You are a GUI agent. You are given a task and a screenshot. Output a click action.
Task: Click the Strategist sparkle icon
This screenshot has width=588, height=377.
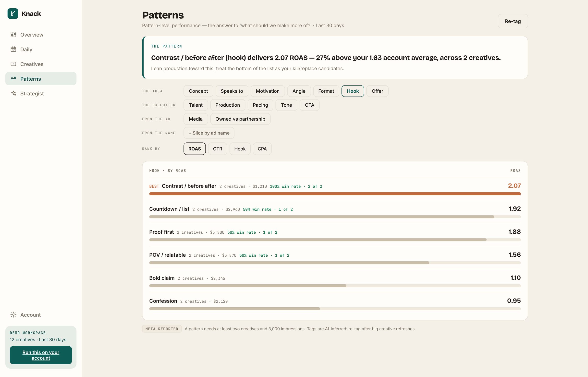click(x=13, y=93)
